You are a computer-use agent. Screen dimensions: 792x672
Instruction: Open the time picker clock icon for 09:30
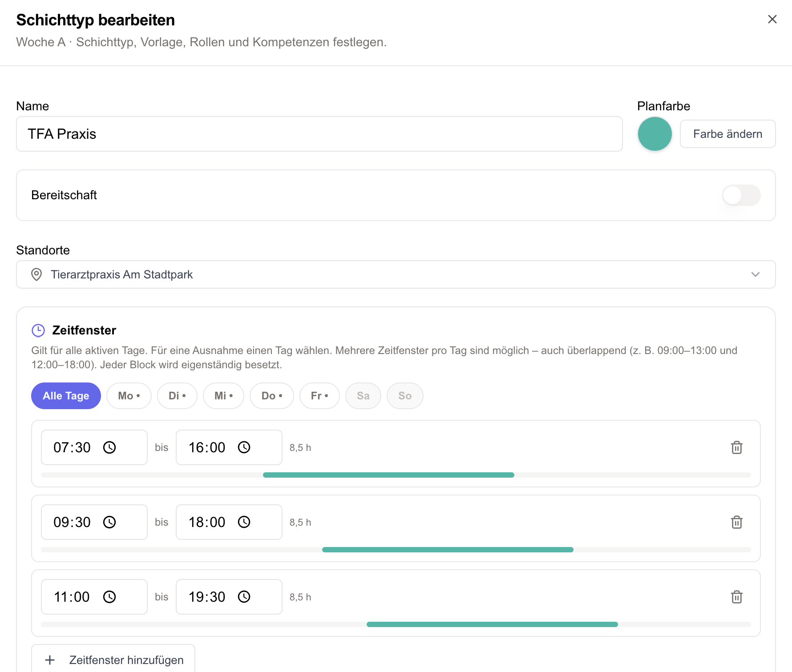[x=109, y=522]
